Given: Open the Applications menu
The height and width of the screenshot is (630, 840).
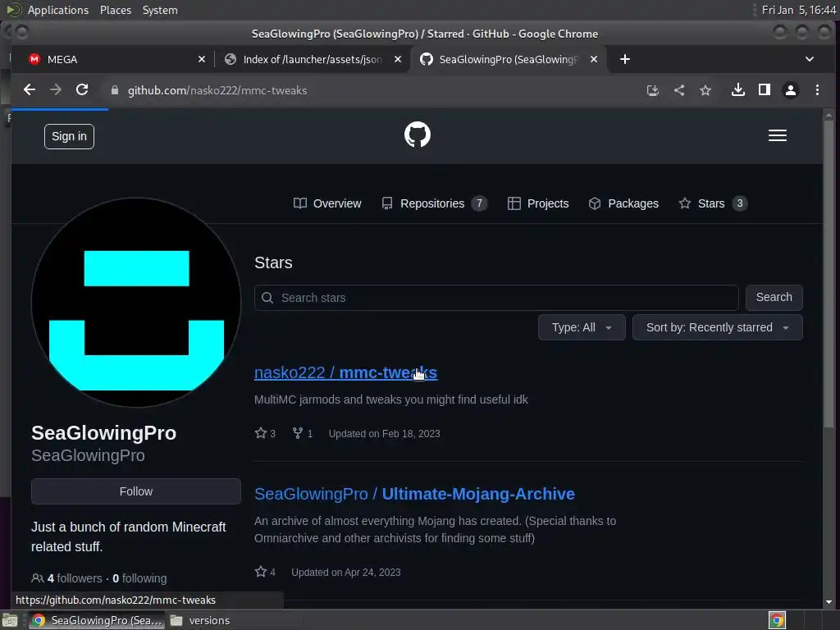Looking at the screenshot, I should [x=58, y=10].
